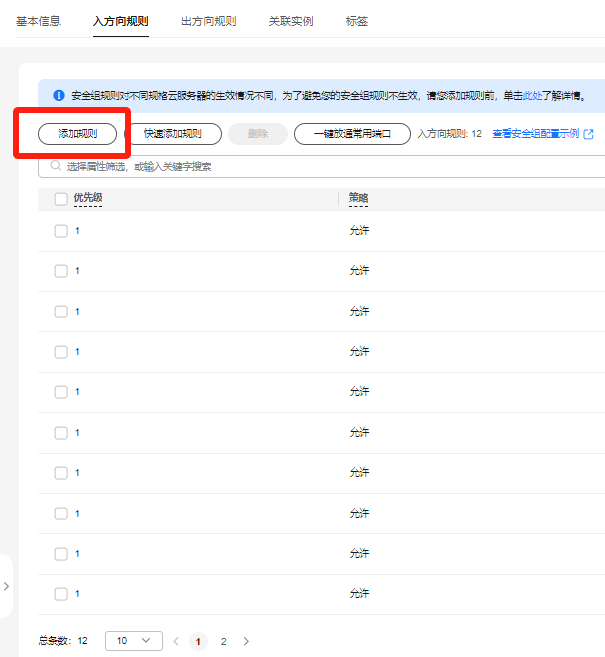Click the search magnifier icon in filter box
The height and width of the screenshot is (657, 605).
click(55, 166)
